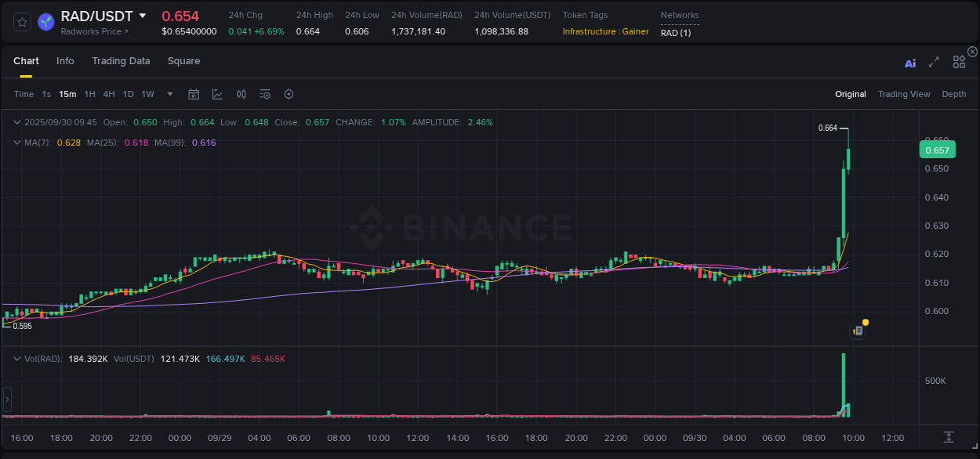The width and height of the screenshot is (980, 459).
Task: Open the RAD/USDT pair selector dropdown
Action: point(141,15)
